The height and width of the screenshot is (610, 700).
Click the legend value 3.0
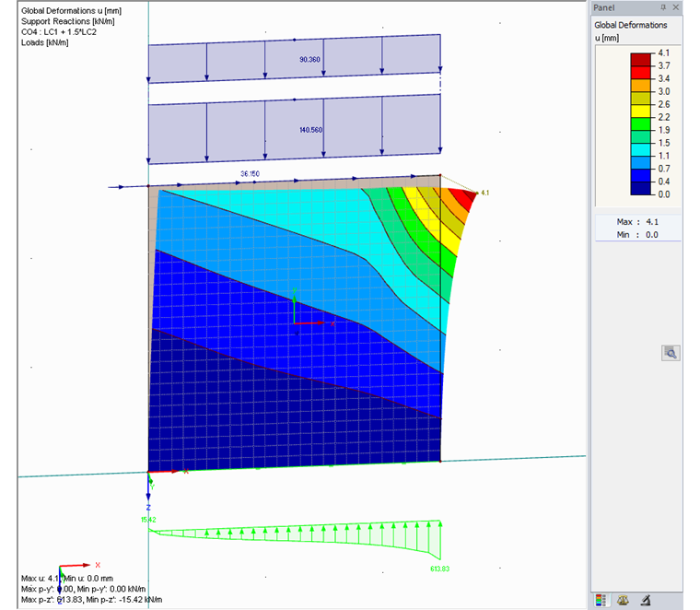664,91
